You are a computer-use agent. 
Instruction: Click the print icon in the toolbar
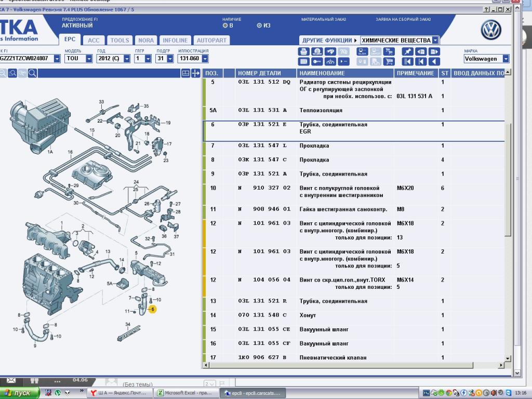pyautogui.click(x=303, y=51)
